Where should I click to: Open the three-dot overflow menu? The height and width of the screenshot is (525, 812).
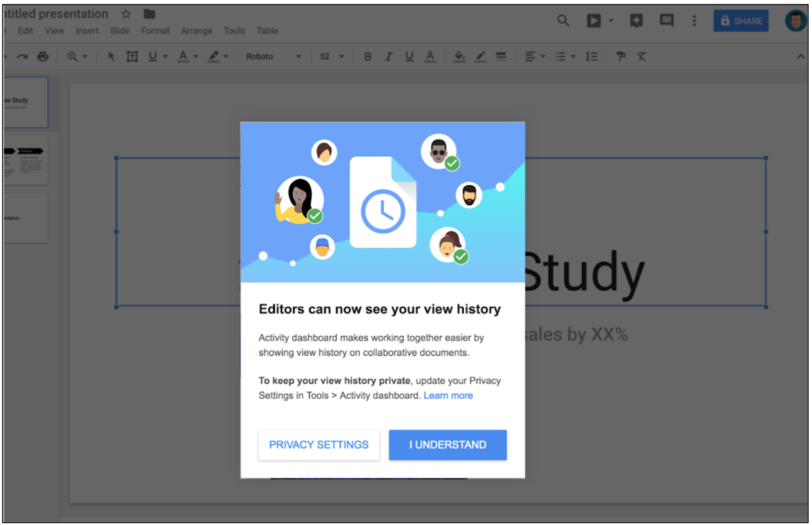(694, 20)
